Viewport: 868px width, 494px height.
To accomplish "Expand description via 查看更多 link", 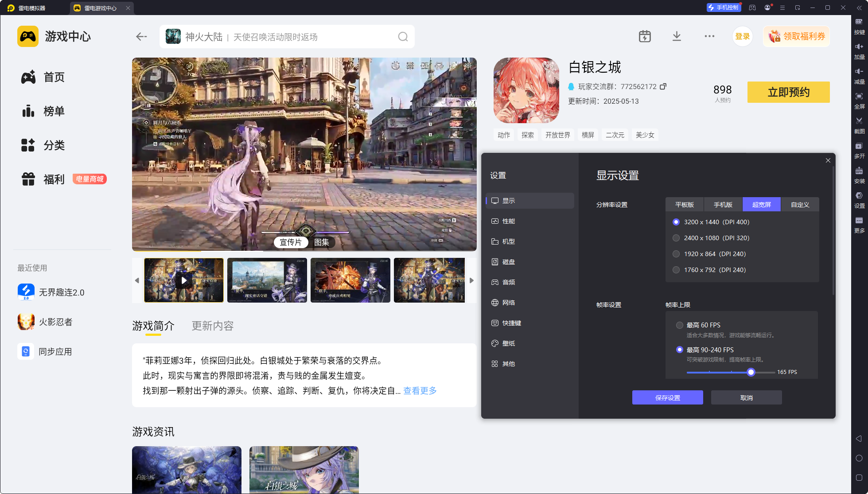I will coord(420,391).
